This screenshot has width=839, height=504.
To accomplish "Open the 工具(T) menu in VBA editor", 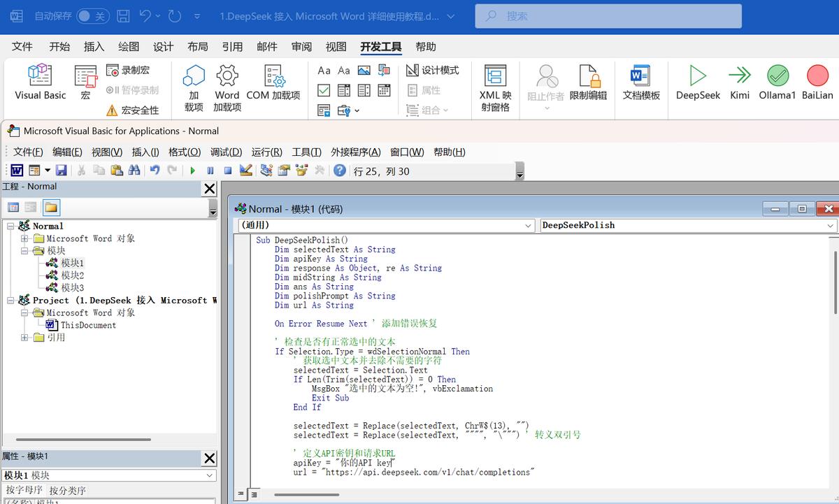I will point(306,152).
